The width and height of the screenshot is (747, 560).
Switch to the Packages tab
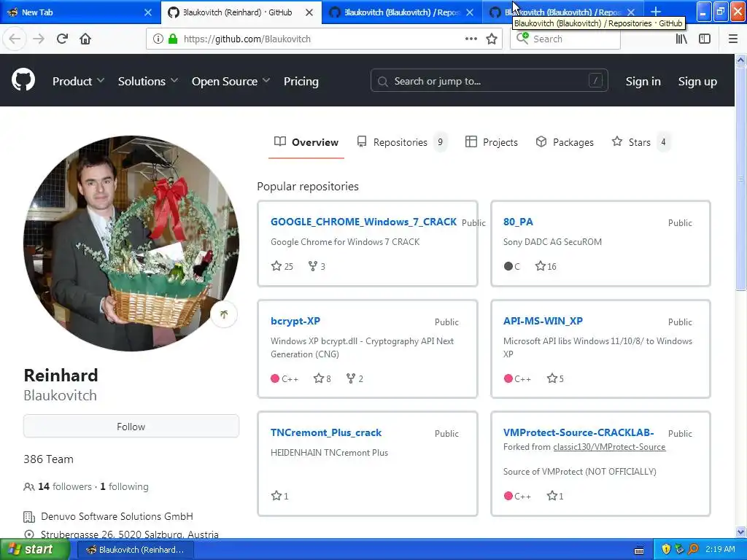[565, 142]
